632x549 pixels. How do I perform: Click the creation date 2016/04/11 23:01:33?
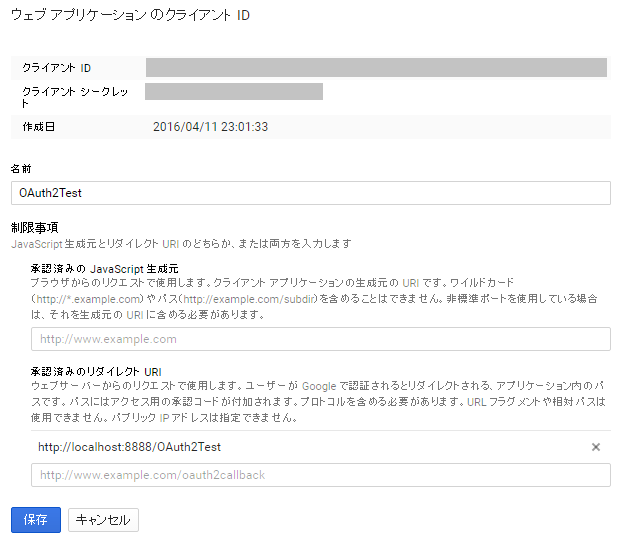point(210,127)
